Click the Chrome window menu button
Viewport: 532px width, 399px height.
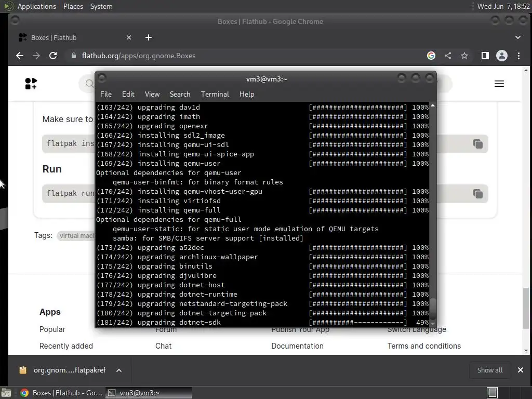15,21
